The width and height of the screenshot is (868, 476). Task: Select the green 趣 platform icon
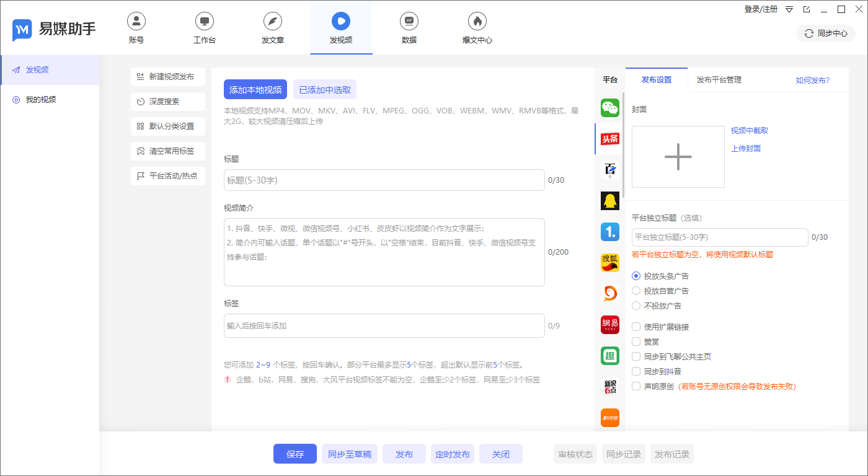pos(609,355)
